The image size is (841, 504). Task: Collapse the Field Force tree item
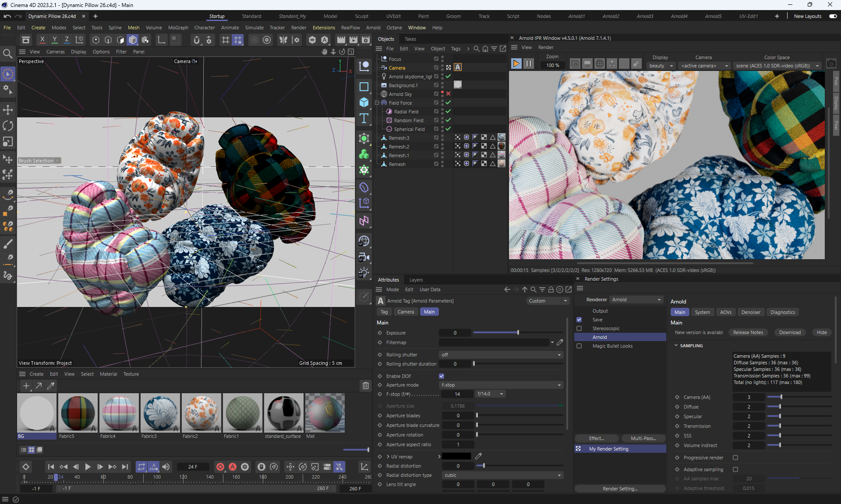click(377, 103)
